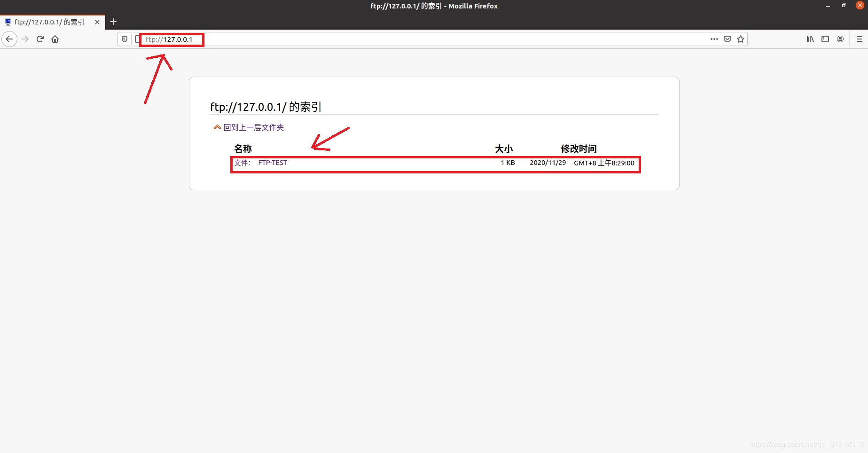Click the forward navigation arrow
The image size is (868, 453).
25,39
